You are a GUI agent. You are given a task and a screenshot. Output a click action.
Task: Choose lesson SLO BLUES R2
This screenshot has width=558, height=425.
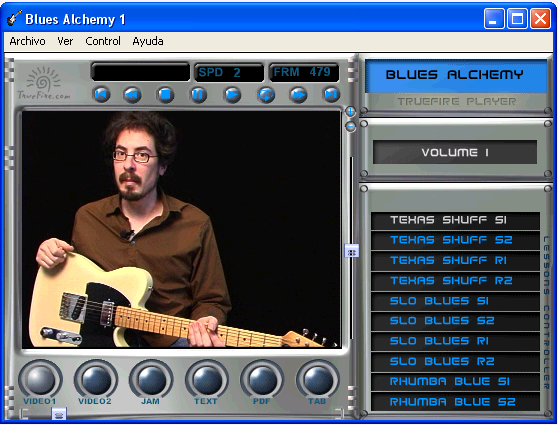click(x=455, y=362)
